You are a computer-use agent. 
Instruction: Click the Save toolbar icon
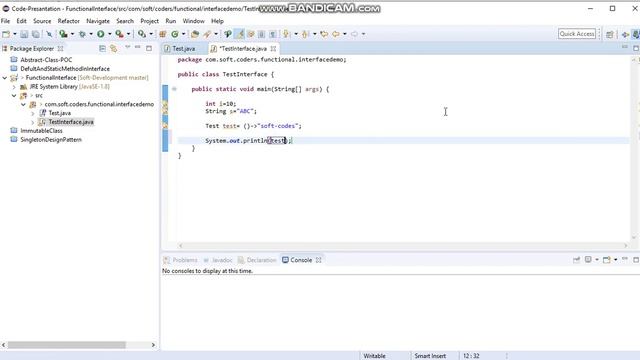click(x=24, y=34)
